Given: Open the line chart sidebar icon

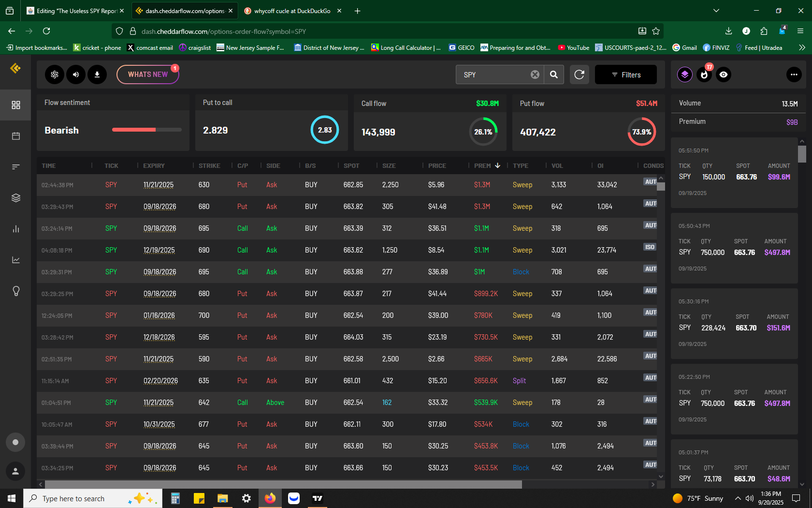Looking at the screenshot, I should tap(16, 260).
